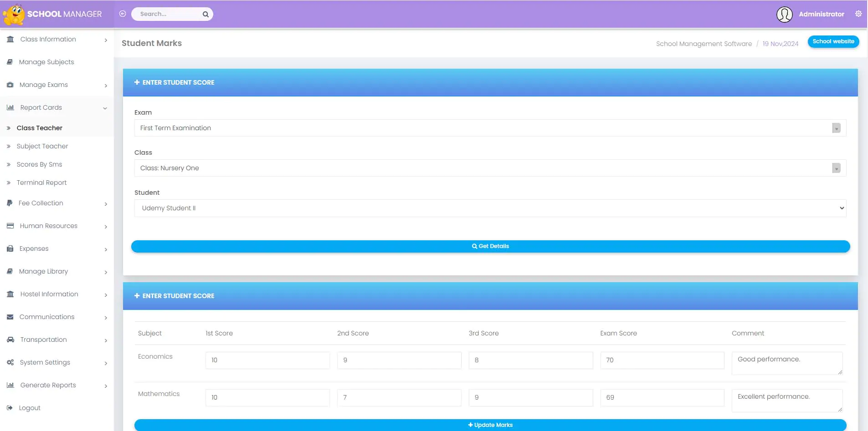Click the Administrator profile avatar
Screen dimensions: 868x431
click(x=784, y=14)
